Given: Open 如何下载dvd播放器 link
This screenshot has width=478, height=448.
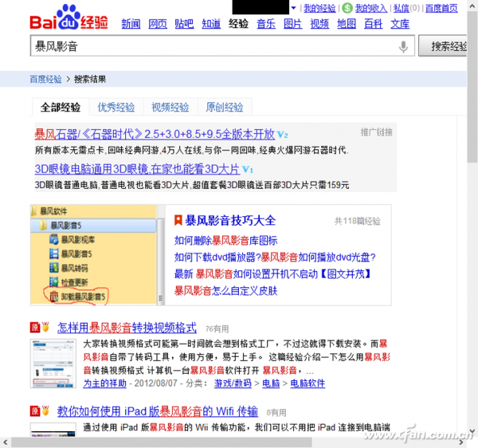Looking at the screenshot, I should (x=275, y=257).
